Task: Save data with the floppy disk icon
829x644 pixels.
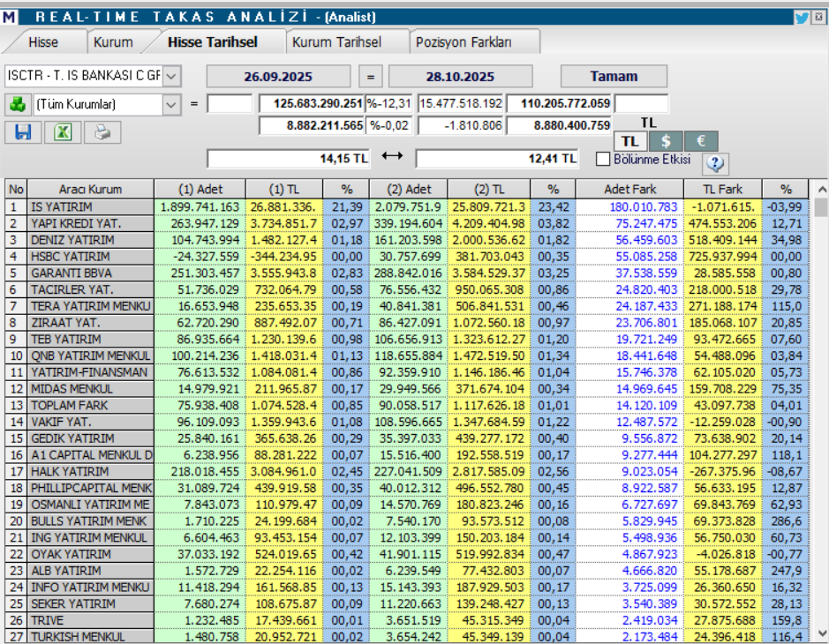Action: (x=24, y=132)
